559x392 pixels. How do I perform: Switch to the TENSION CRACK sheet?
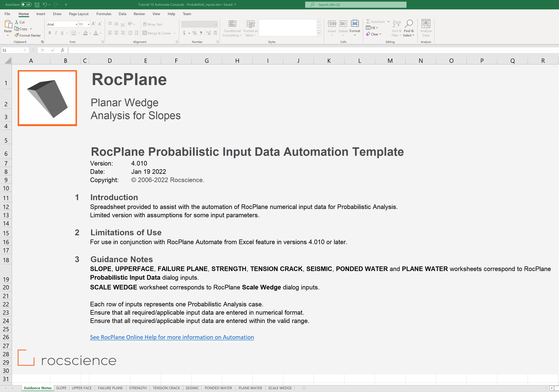point(166,388)
